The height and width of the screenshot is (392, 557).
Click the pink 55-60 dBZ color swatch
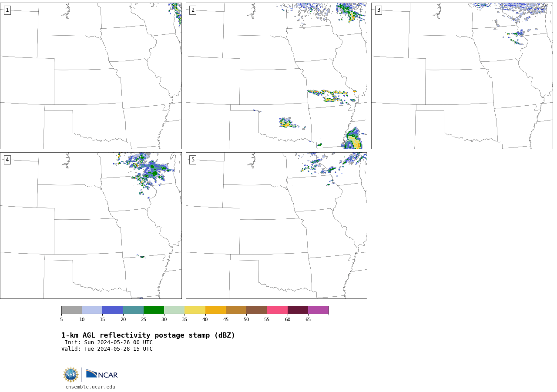(277, 310)
